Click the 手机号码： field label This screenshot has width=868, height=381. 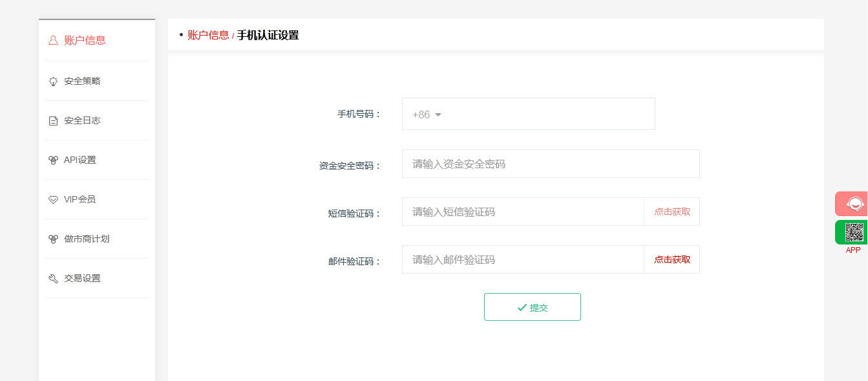pos(359,114)
